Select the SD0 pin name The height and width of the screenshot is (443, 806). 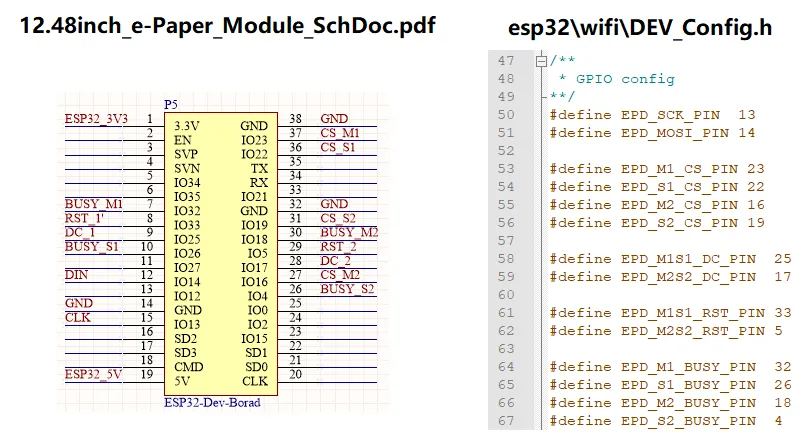pos(256,367)
